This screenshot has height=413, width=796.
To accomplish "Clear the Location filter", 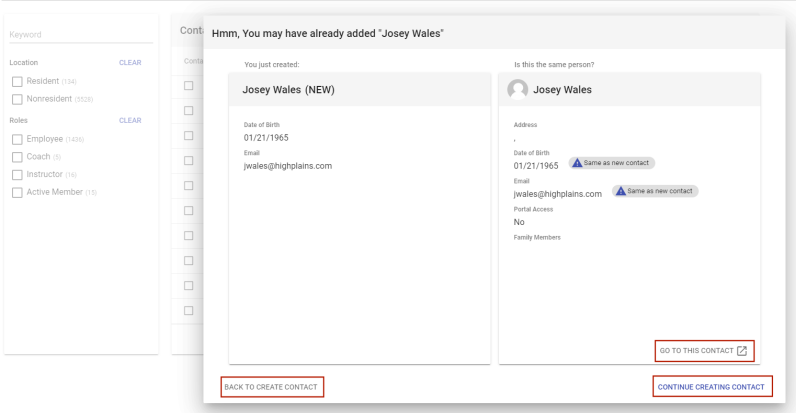I will point(130,62).
